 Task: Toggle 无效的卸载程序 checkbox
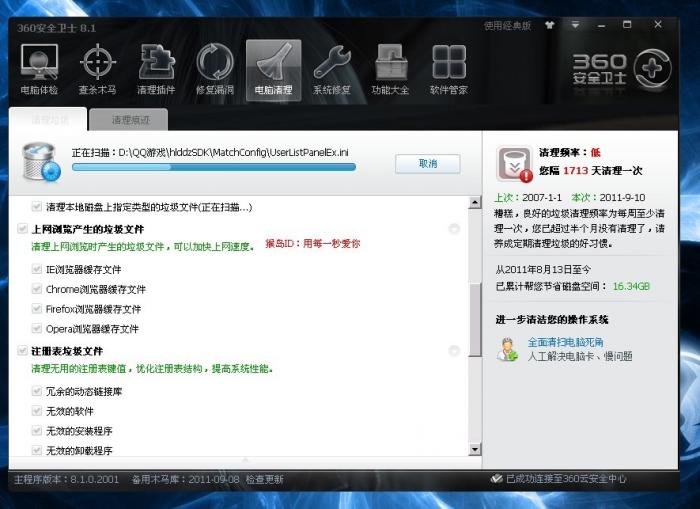point(37,450)
